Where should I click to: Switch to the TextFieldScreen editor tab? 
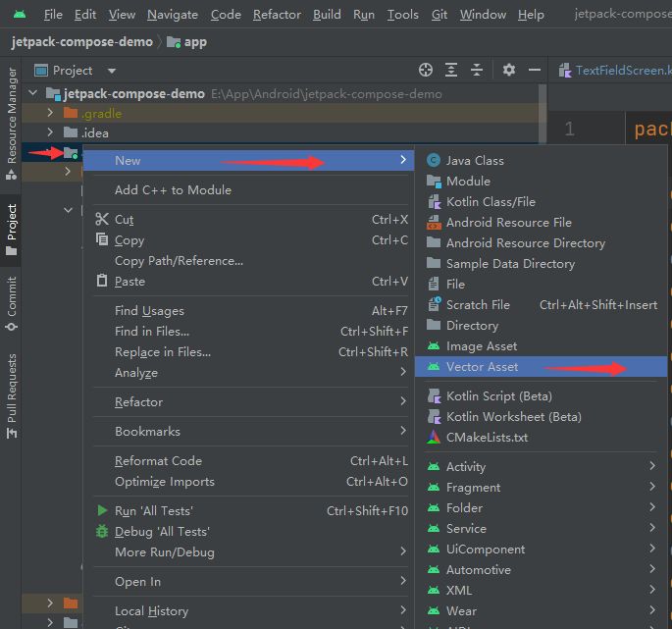pyautogui.click(x=618, y=70)
